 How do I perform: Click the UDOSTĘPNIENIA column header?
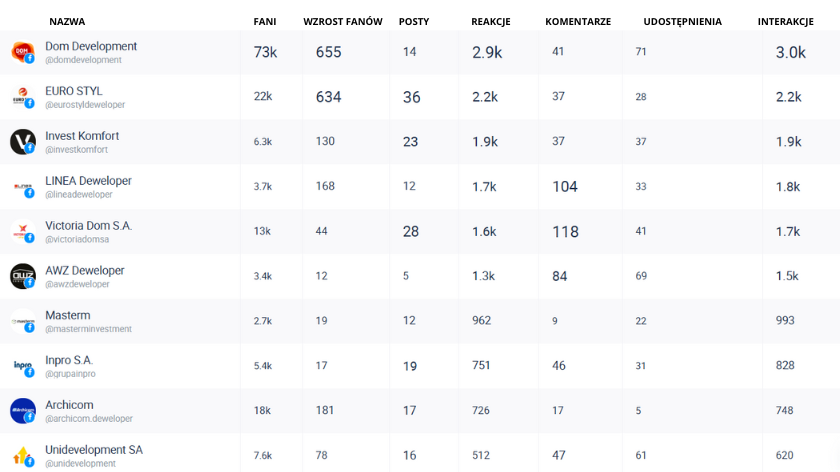[682, 21]
